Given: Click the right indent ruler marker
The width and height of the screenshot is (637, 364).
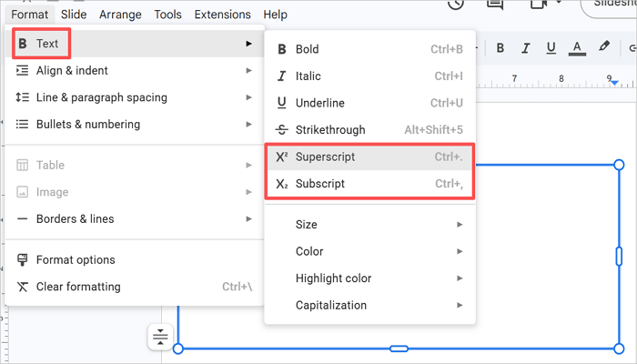Looking at the screenshot, I should point(614,83).
